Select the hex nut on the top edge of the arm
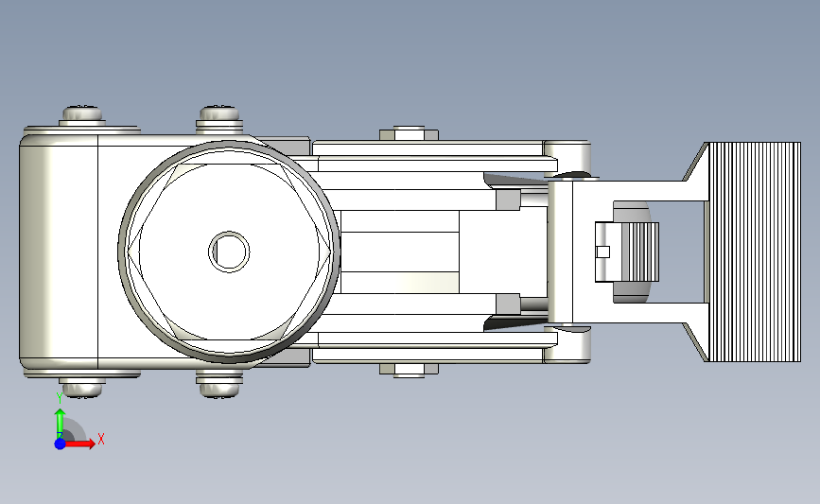820x504 pixels. [x=409, y=133]
